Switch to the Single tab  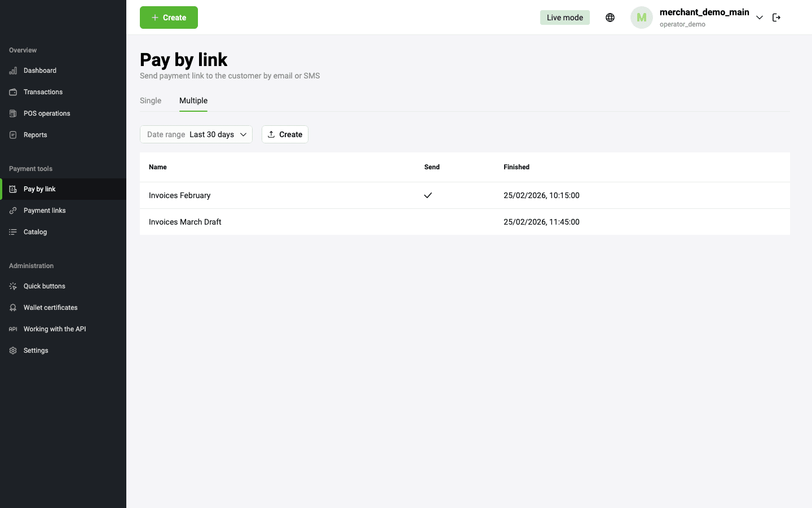point(151,100)
